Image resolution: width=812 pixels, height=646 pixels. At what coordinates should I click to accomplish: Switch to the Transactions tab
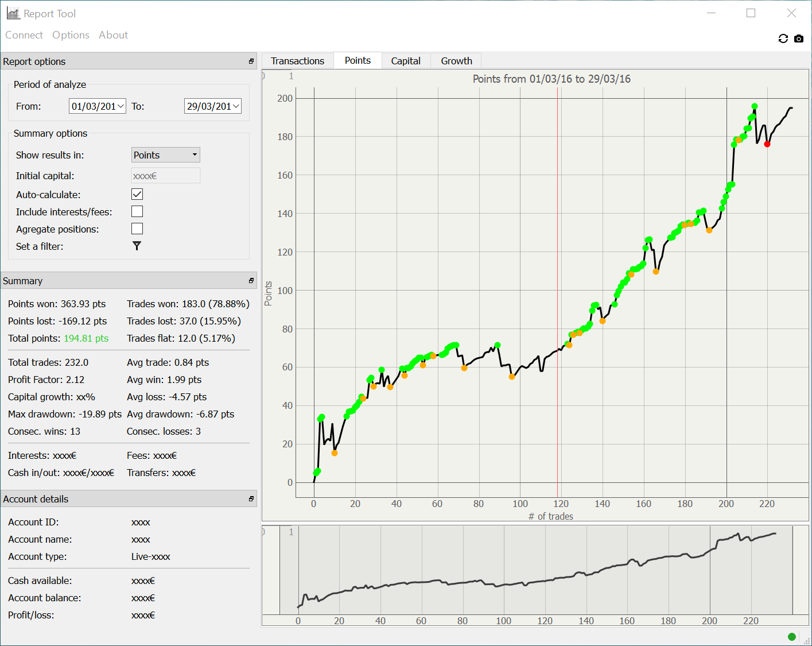coord(297,61)
